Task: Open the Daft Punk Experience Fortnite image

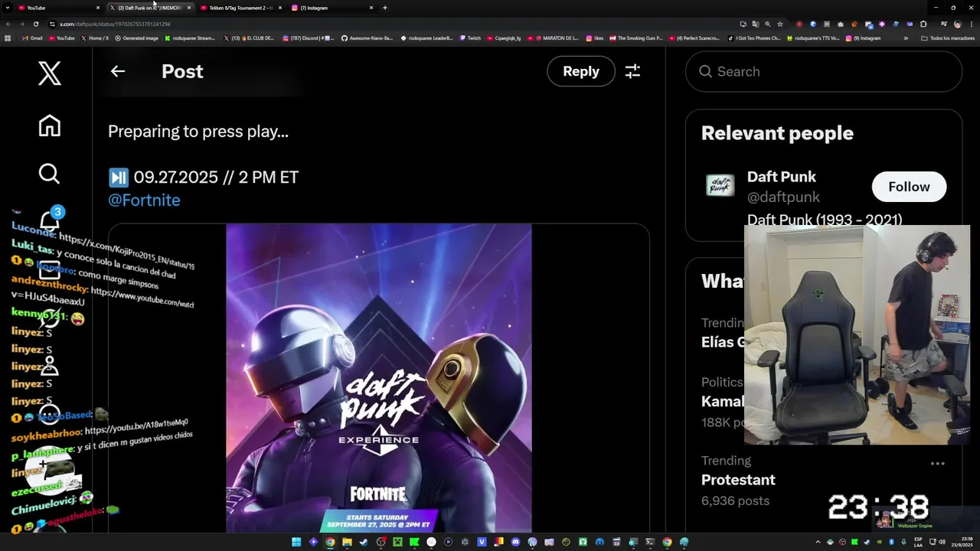Action: click(x=378, y=378)
